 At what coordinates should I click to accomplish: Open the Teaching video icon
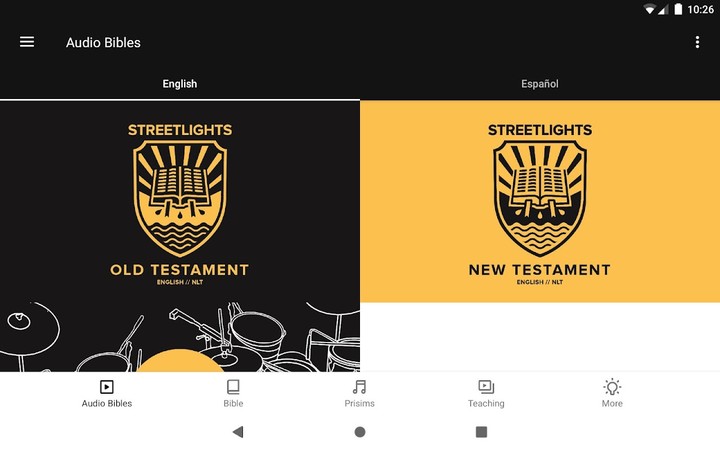click(486, 387)
